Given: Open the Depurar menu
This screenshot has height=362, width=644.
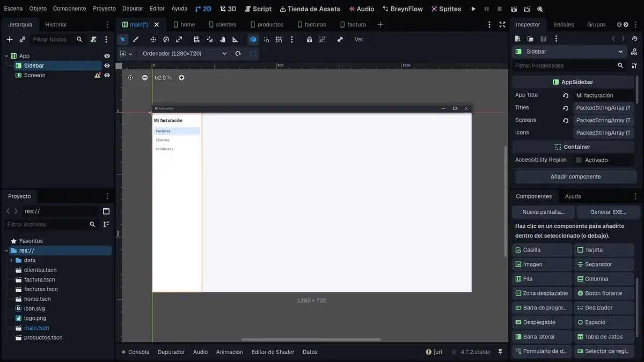Looking at the screenshot, I should pyautogui.click(x=133, y=9).
